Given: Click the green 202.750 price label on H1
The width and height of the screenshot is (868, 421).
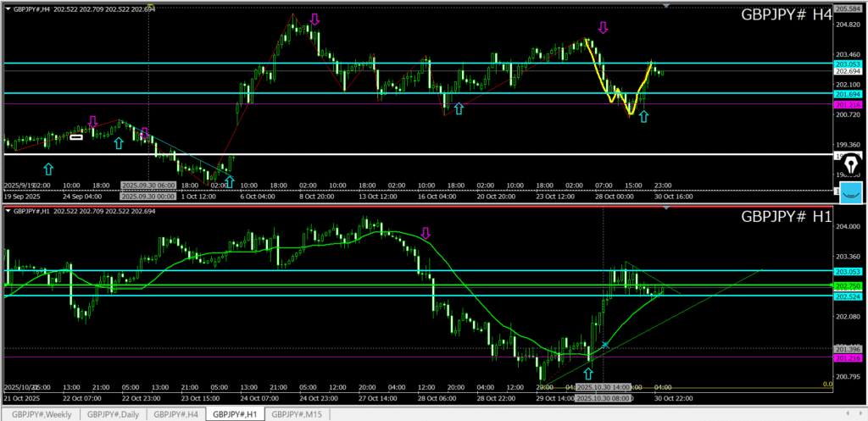Looking at the screenshot, I should click(x=849, y=287).
